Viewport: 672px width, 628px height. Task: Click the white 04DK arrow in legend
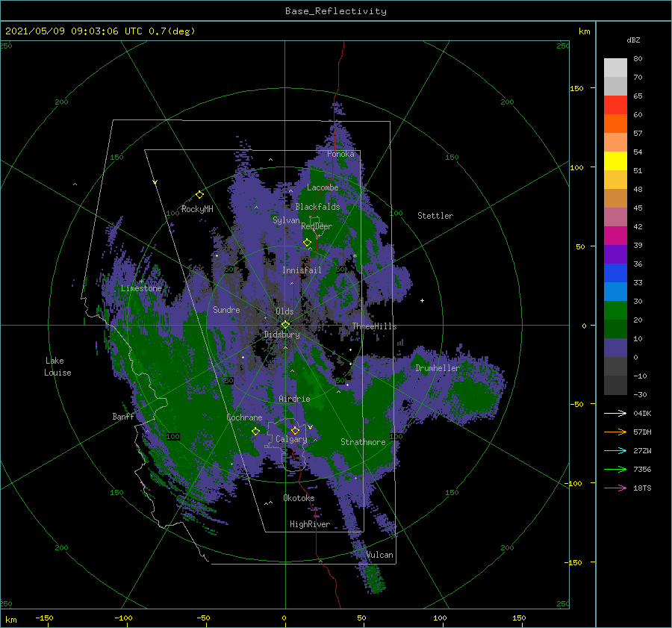(615, 413)
